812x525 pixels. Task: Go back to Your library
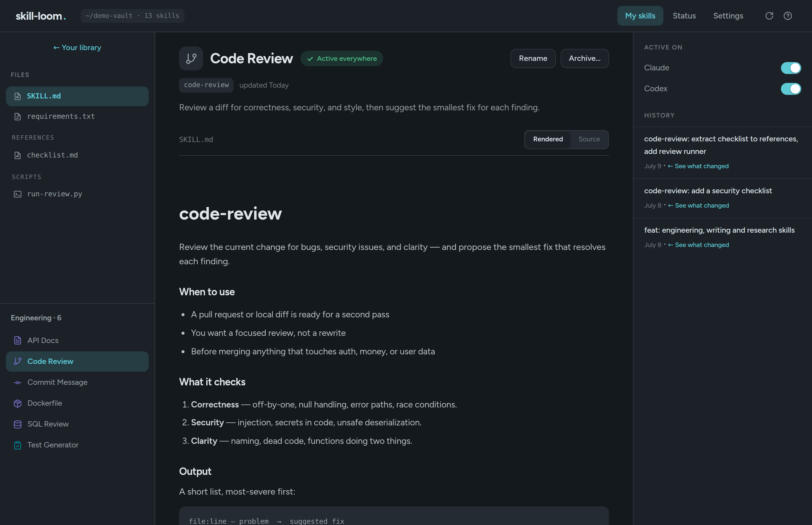click(77, 48)
